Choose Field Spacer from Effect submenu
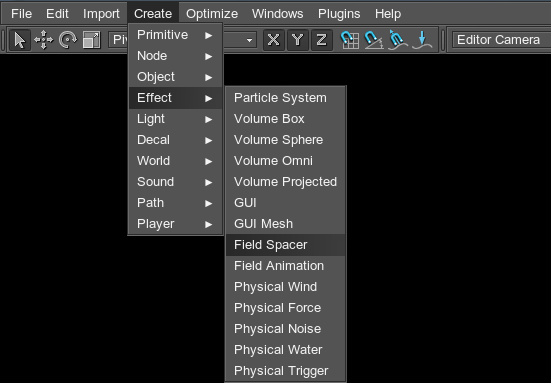The width and height of the screenshot is (551, 383). click(x=285, y=245)
